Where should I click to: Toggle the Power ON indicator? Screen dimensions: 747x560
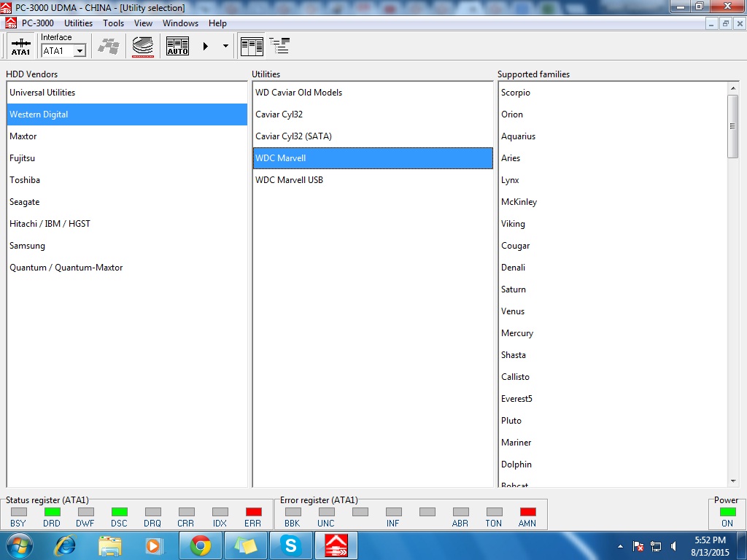pyautogui.click(x=727, y=512)
